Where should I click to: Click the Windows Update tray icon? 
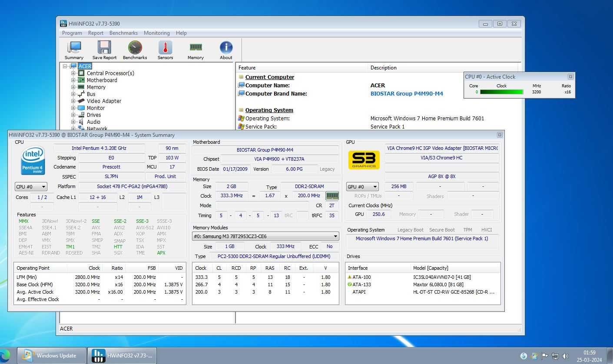coord(534,356)
